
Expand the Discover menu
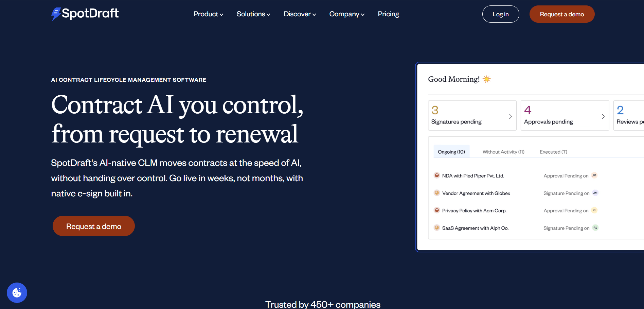300,14
